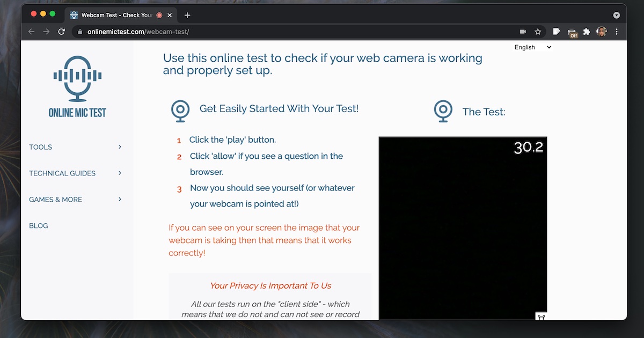Click the 'The Test:' heading
Image resolution: width=644 pixels, height=338 pixels.
pos(484,112)
